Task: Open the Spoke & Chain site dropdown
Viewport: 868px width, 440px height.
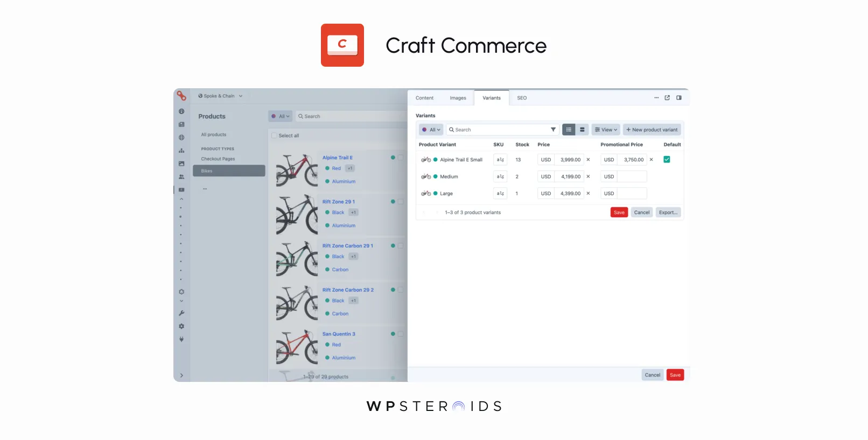Action: click(220, 96)
